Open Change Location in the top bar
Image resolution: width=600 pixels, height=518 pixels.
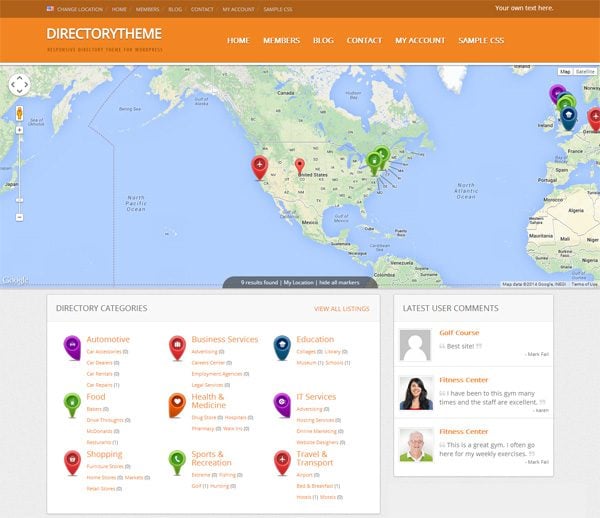click(80, 9)
